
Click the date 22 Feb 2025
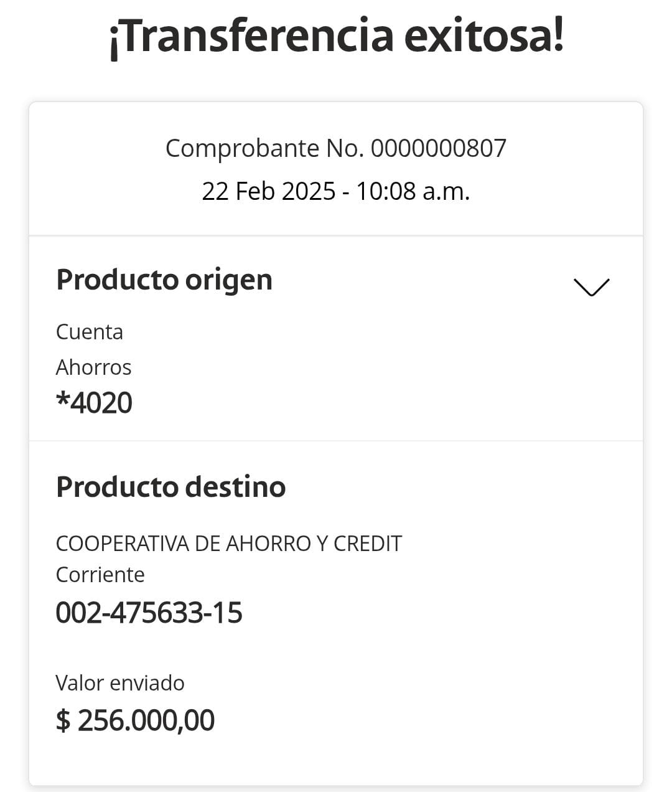pyautogui.click(x=268, y=191)
